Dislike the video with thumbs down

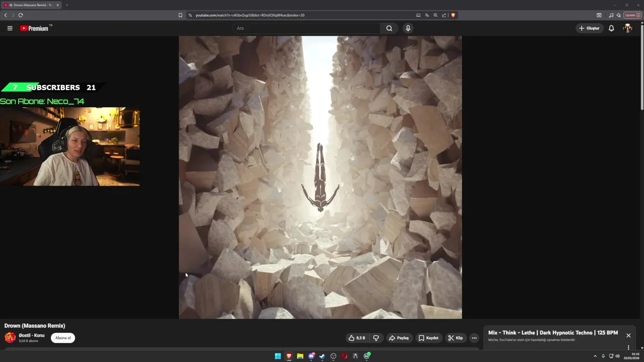(376, 338)
